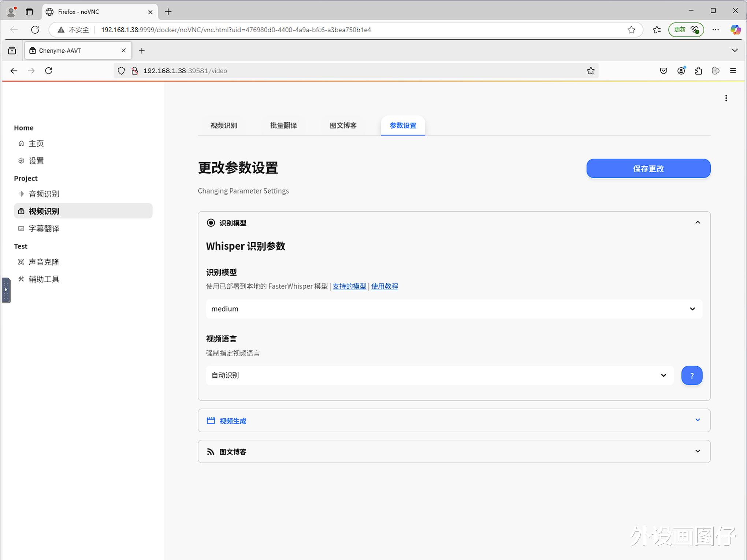Open the three-dot app menu
This screenshot has height=560, width=747.
click(x=726, y=98)
